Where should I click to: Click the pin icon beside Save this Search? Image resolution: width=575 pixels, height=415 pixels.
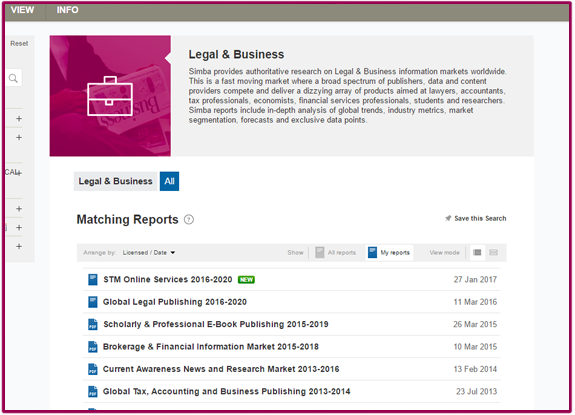click(448, 218)
